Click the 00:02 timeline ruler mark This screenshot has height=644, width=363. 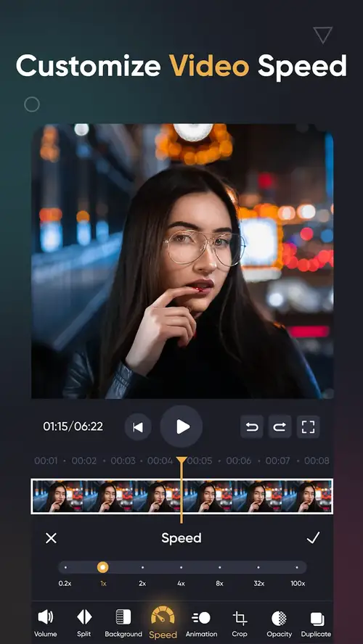point(84,461)
